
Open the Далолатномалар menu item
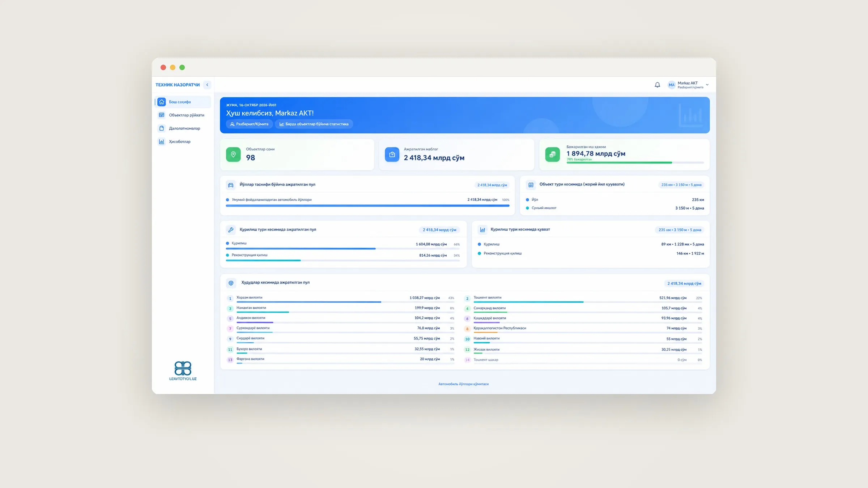pos(183,128)
